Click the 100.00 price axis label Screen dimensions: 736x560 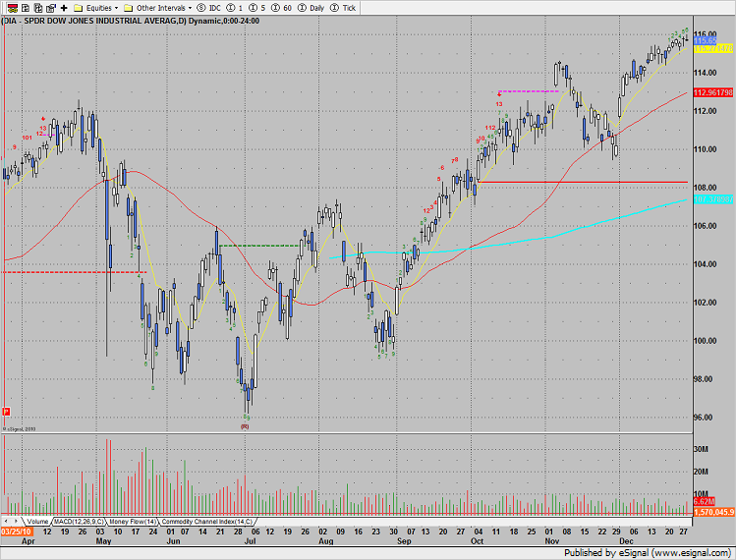[x=705, y=341]
